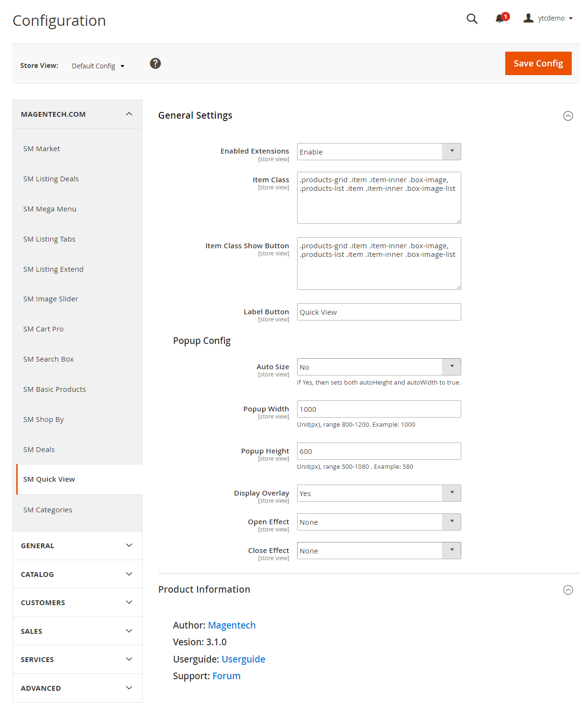The height and width of the screenshot is (718, 588).
Task: Open the search magnifier icon
Action: coord(472,19)
